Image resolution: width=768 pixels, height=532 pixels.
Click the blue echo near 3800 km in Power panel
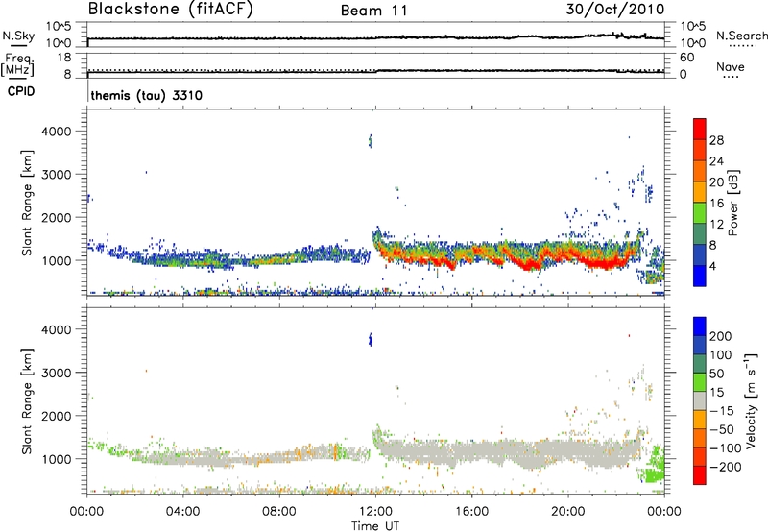[371, 141]
